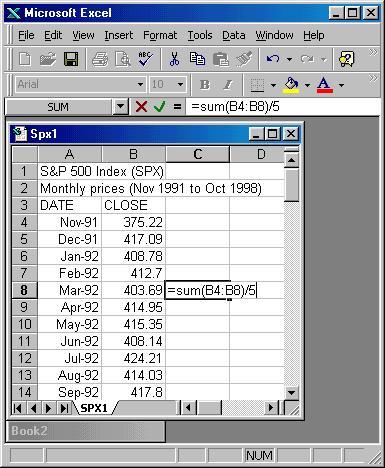
Task: Click the Nov-91 date cell
Action: pos(70,222)
